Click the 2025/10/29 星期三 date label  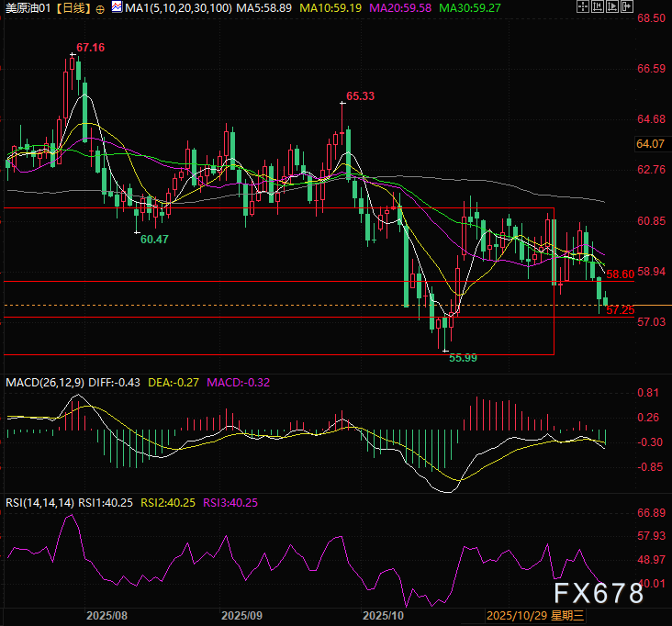(529, 615)
